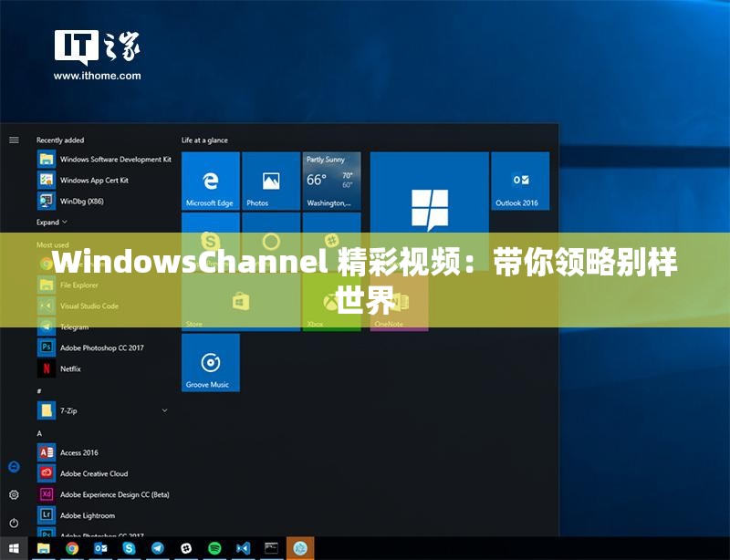Open the Photos tile
Viewport: 730px width, 560px height.
(x=271, y=181)
